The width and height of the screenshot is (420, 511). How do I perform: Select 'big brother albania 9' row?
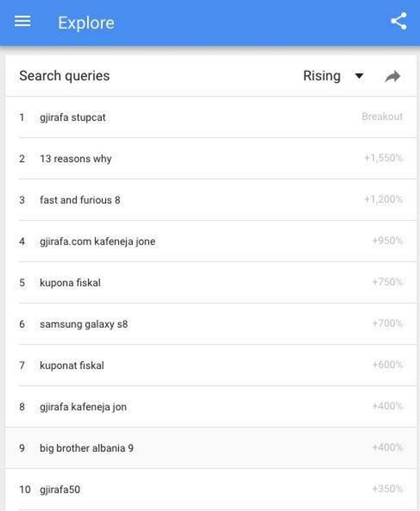click(x=86, y=448)
